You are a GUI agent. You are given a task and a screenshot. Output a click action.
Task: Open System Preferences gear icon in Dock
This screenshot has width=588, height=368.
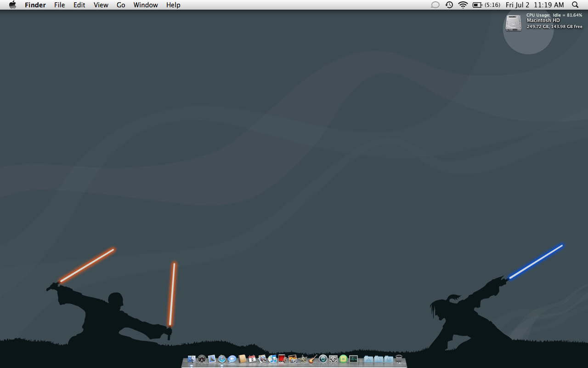tap(333, 359)
